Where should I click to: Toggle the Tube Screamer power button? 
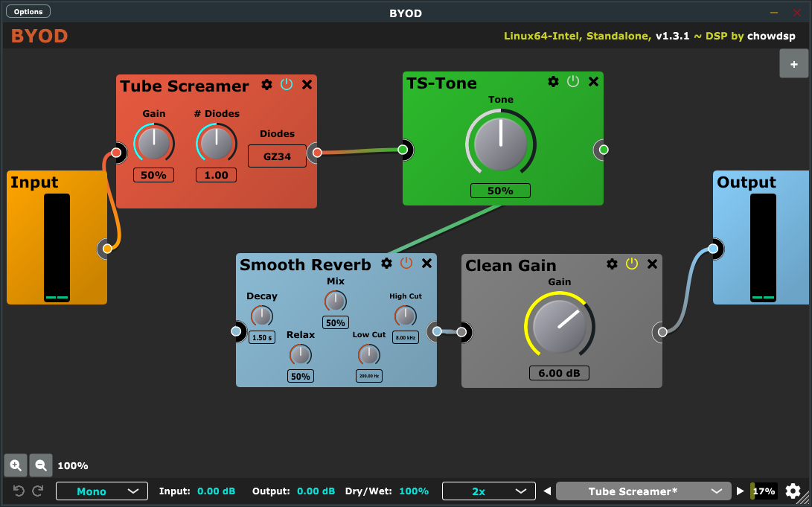tap(287, 85)
